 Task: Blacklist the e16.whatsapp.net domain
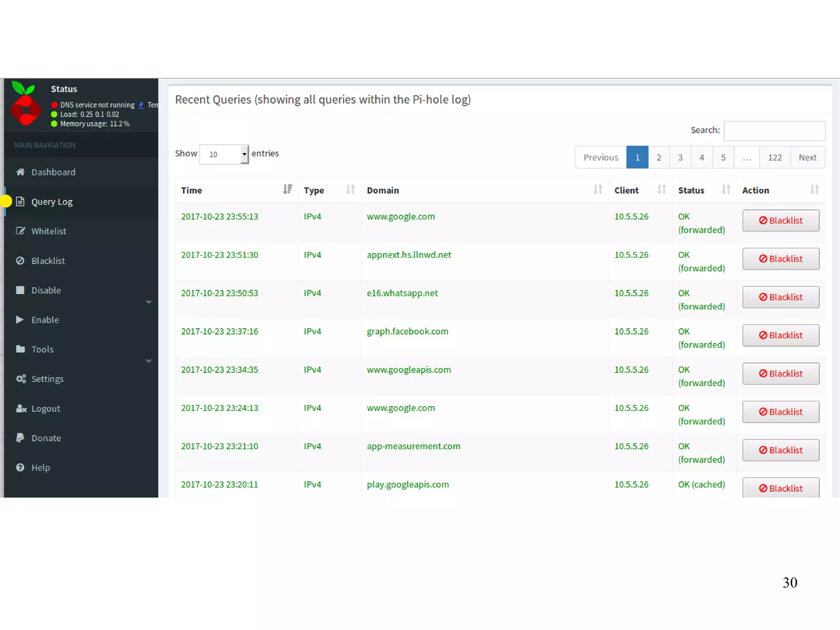click(780, 297)
